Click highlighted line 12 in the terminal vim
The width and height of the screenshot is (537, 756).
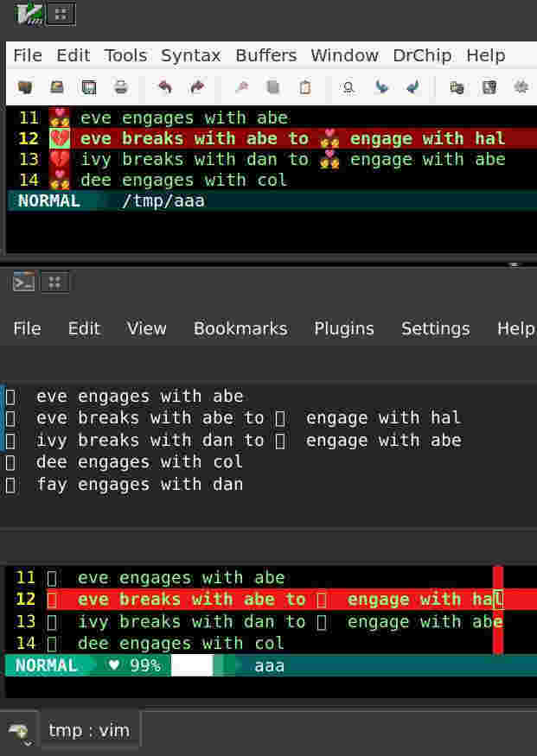tap(291, 600)
